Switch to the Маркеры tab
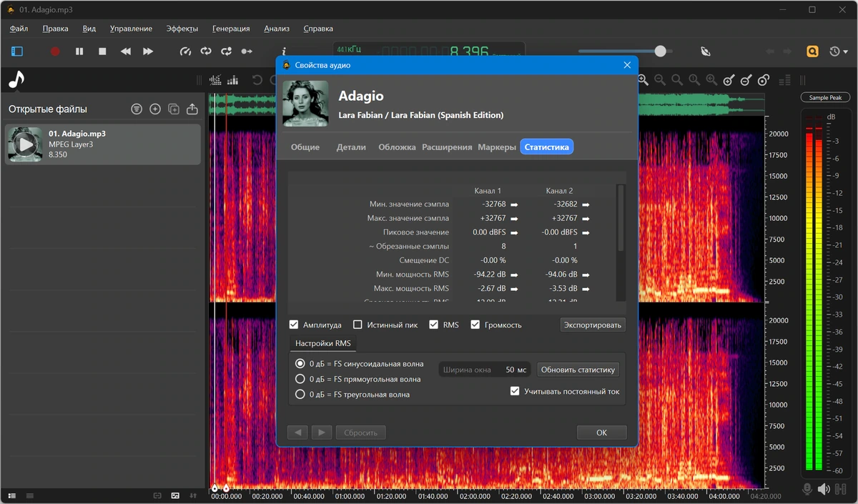Viewport: 858px width, 504px height. [x=497, y=147]
